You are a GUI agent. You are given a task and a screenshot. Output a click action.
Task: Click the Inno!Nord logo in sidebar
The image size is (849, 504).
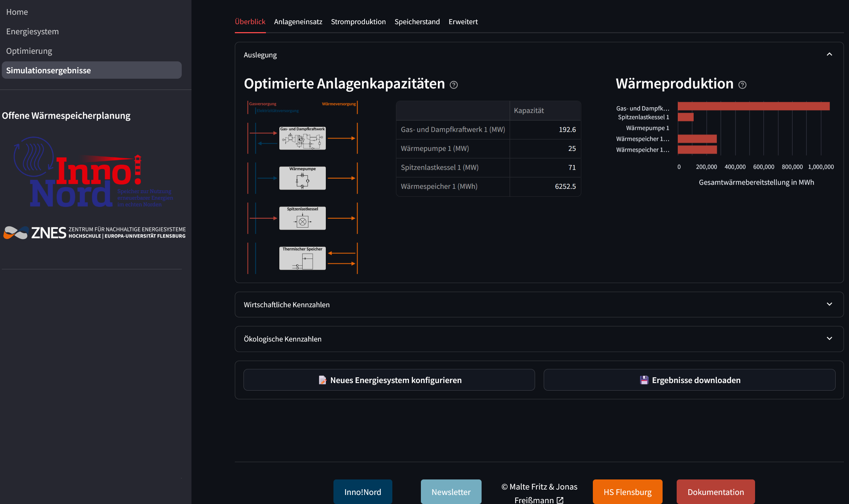tap(93, 172)
